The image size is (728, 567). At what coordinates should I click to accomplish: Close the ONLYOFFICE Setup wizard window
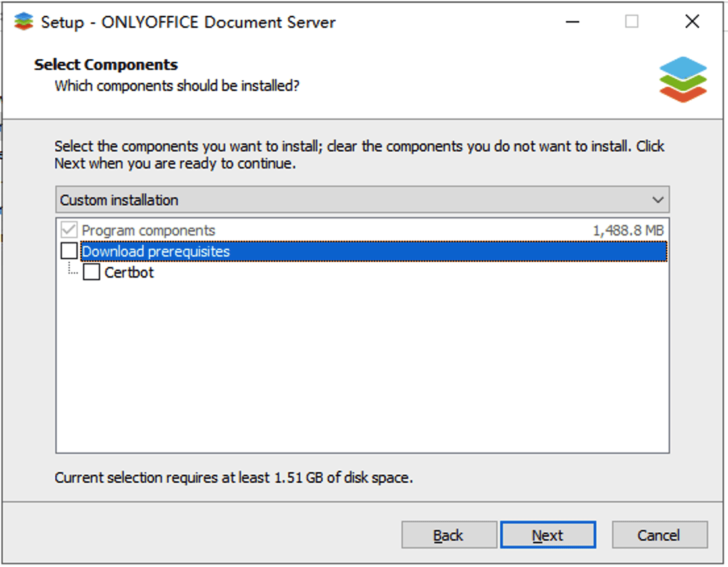click(x=692, y=22)
